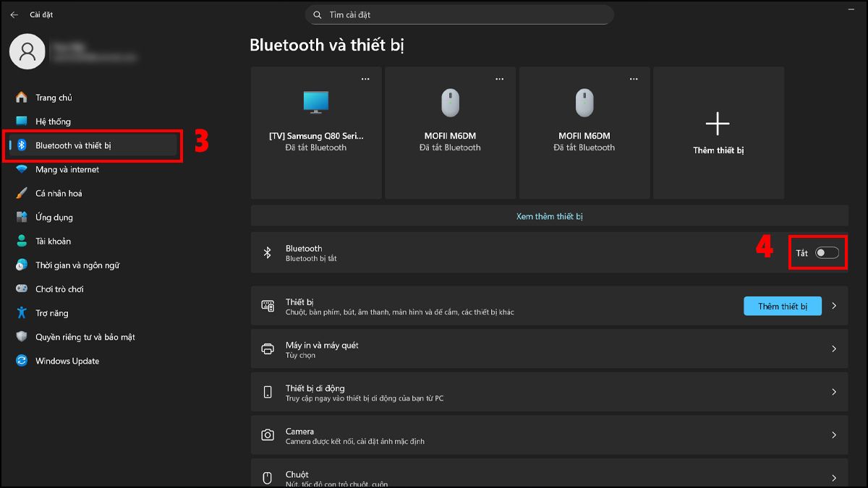868x488 pixels.
Task: Turn on the Bluetooth toggle switch
Action: 827,252
